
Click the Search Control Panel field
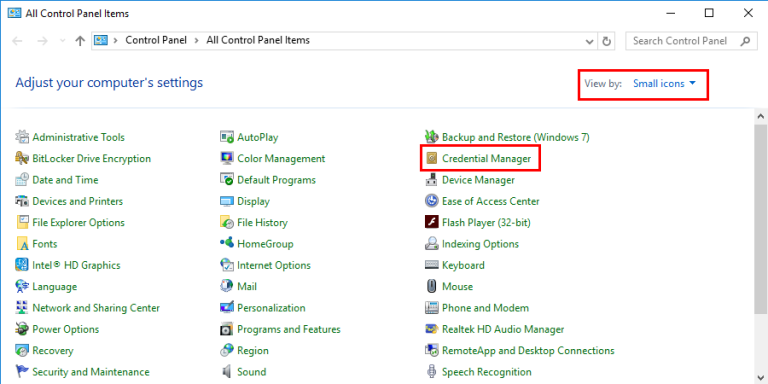(690, 41)
